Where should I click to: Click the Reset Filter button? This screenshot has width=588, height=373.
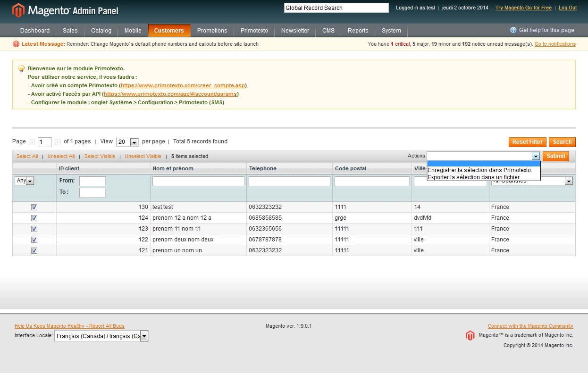pyautogui.click(x=527, y=142)
